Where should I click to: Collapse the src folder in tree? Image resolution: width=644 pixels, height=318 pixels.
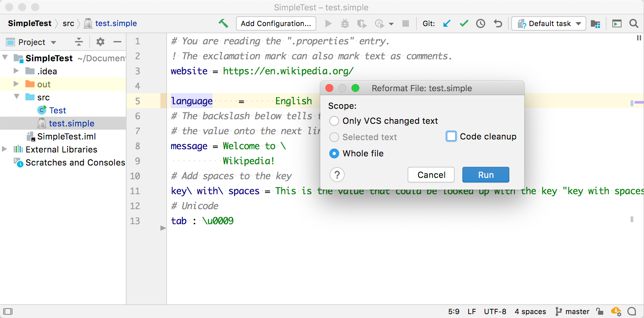[17, 97]
